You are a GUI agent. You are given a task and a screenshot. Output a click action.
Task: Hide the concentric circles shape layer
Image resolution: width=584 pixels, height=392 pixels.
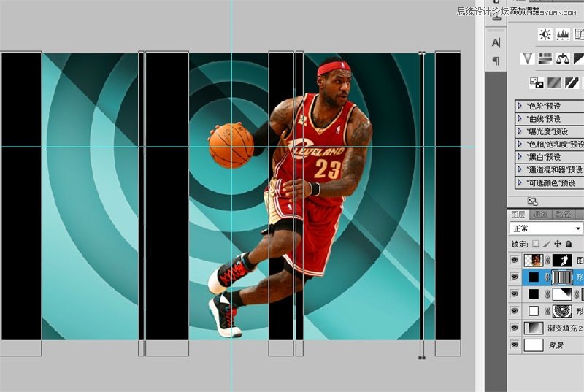click(515, 311)
